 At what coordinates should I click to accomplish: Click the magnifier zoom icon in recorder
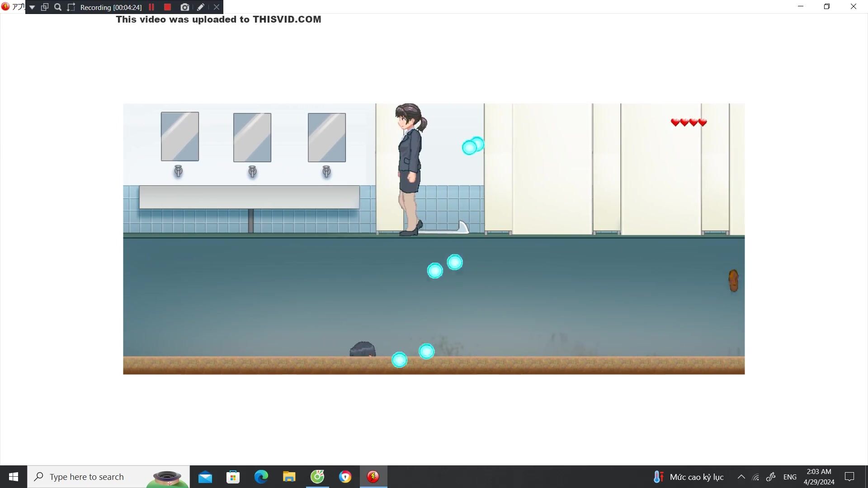click(x=58, y=7)
